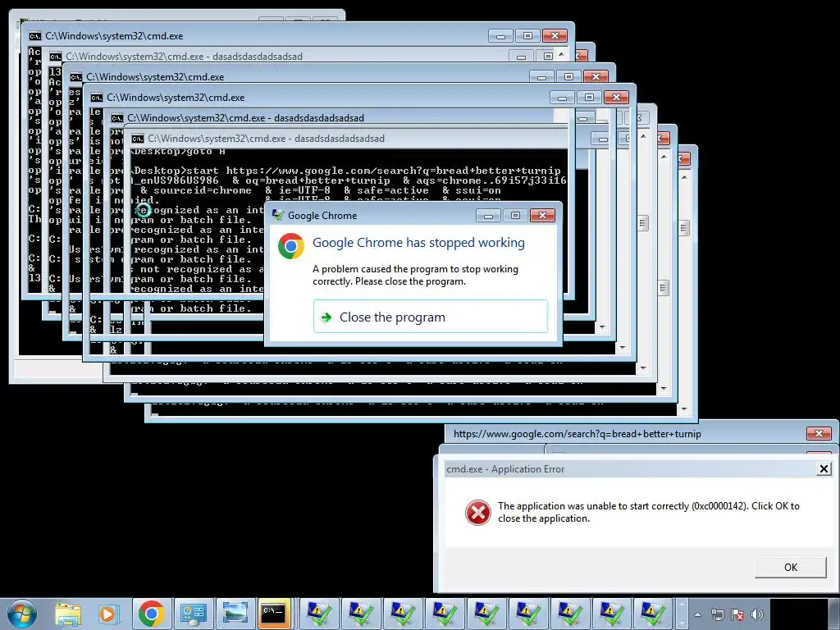Show hidden system tray icons

tap(697, 615)
